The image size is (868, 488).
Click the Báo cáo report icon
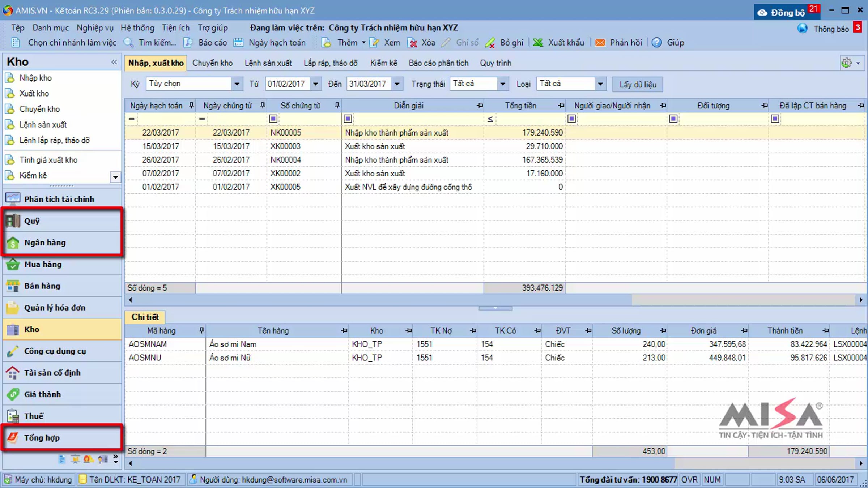[x=188, y=43]
